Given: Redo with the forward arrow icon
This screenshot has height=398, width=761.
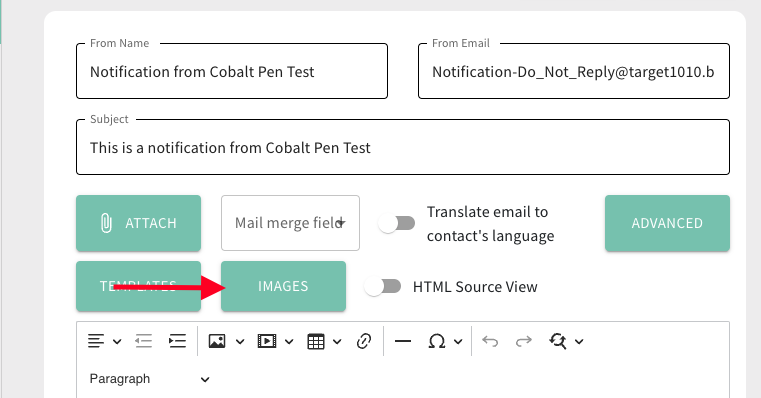Looking at the screenshot, I should [524, 341].
